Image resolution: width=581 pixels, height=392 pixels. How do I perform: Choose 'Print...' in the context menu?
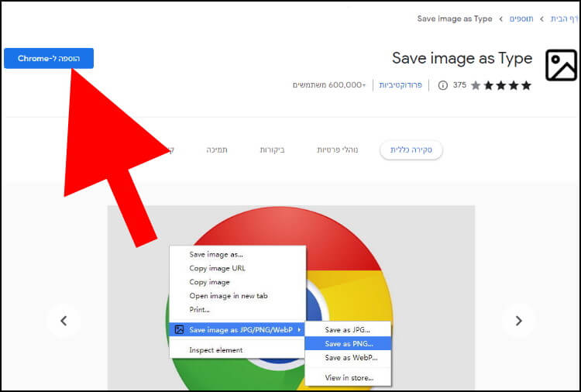tap(238, 309)
